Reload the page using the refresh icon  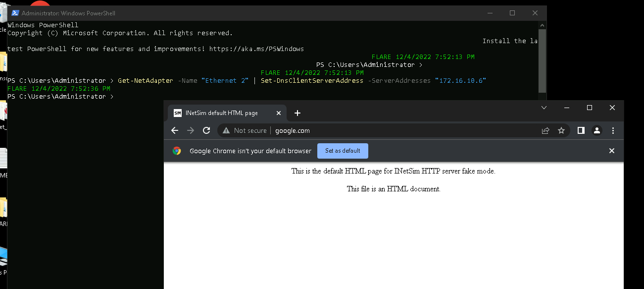(206, 130)
